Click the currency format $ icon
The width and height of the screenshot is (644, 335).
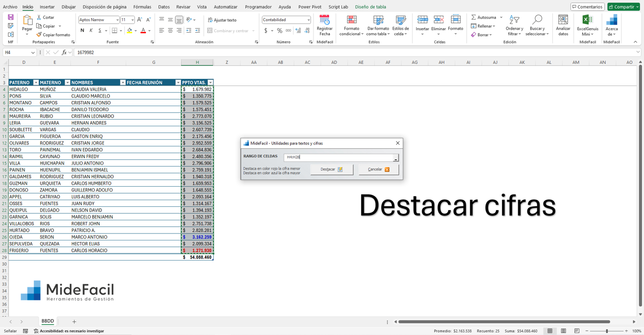(x=266, y=31)
